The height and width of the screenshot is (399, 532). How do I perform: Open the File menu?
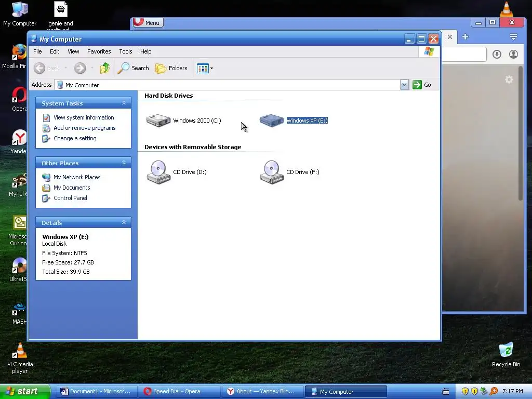coord(37,51)
